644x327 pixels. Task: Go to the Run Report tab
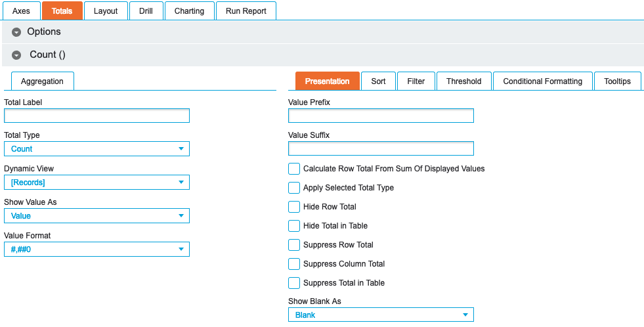(x=246, y=11)
